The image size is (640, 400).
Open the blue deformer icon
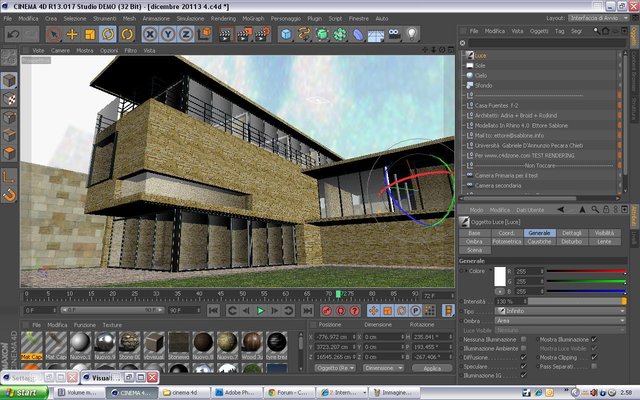coord(358,35)
